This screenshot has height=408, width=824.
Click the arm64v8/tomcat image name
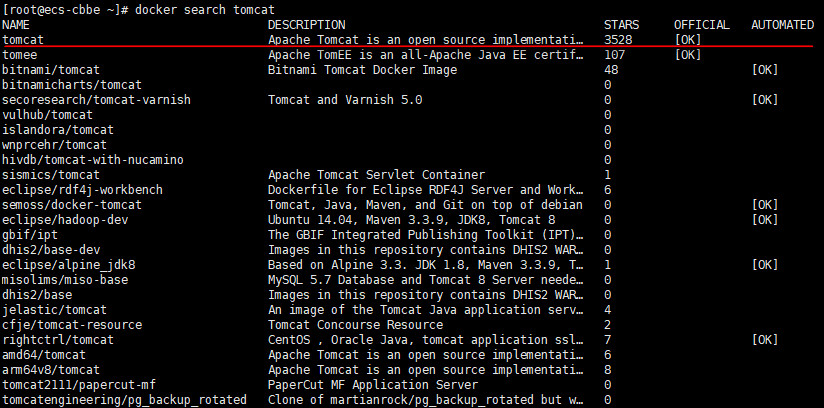(51, 370)
